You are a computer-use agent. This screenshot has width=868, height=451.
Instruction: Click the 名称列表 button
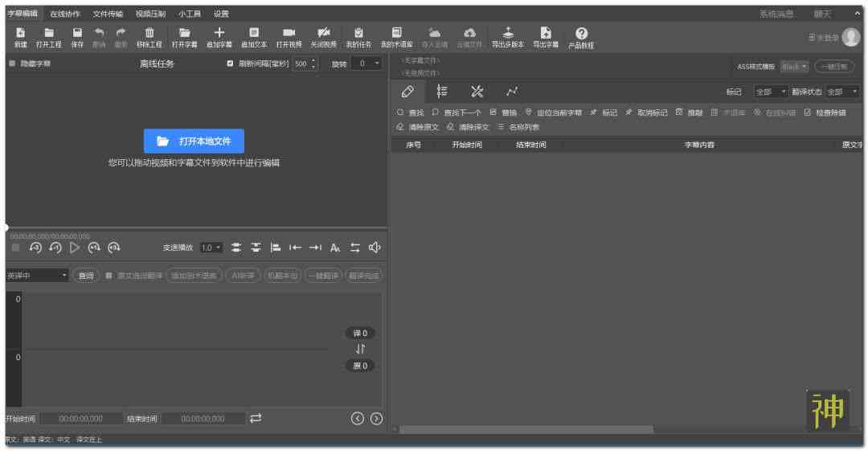[x=518, y=127]
